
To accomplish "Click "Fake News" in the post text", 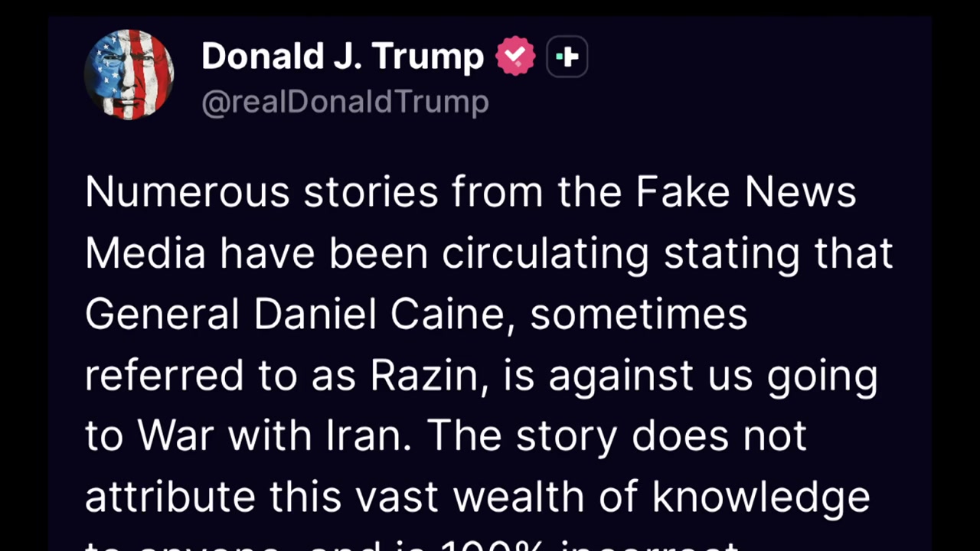I will pyautogui.click(x=745, y=191).
